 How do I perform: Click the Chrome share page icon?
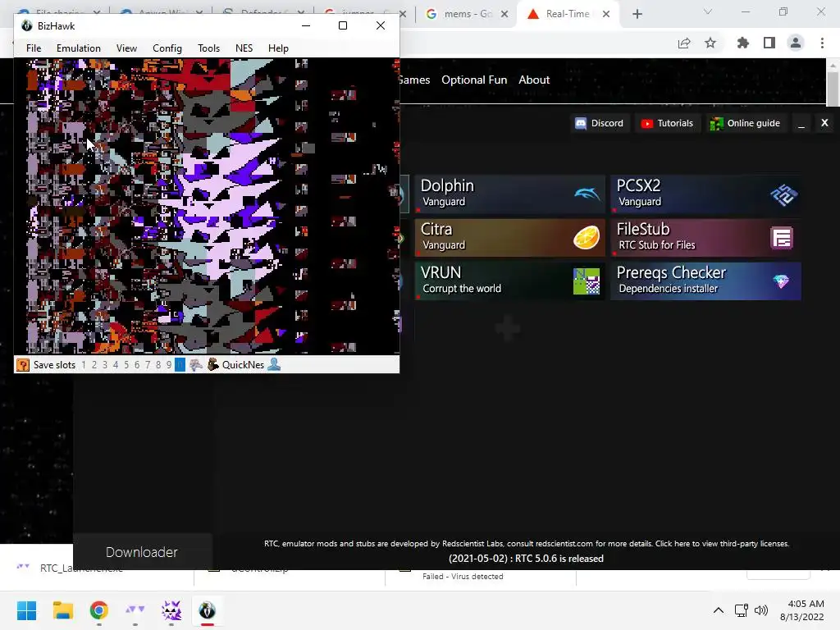pos(684,43)
